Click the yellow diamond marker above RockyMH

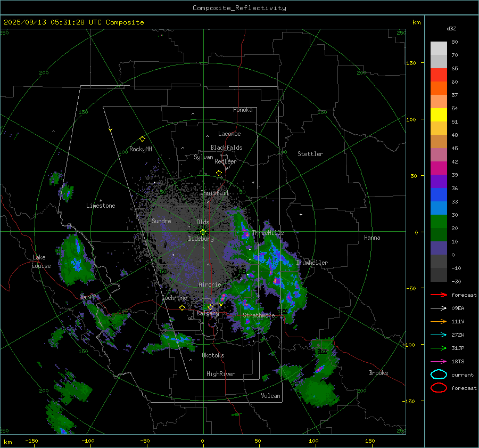(x=142, y=139)
